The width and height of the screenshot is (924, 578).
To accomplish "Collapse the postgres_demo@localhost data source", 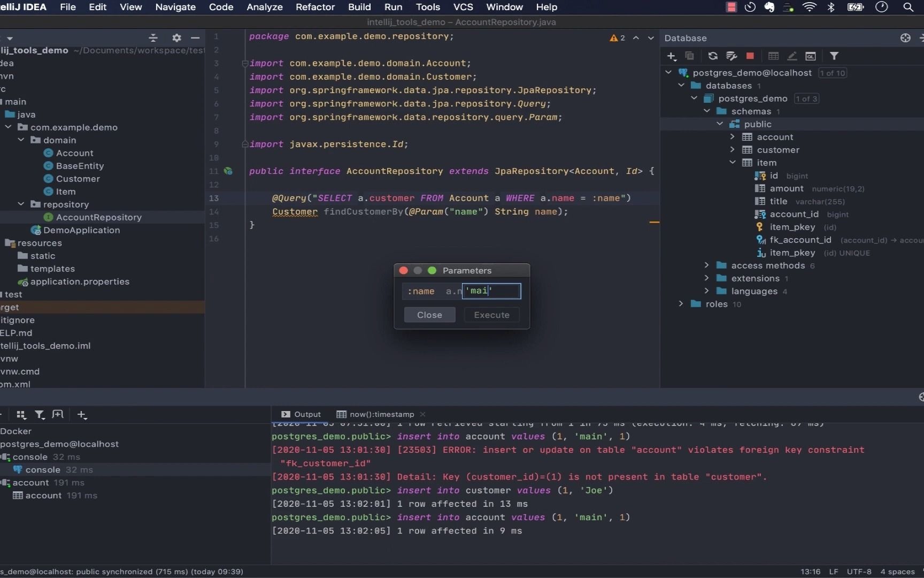I will pyautogui.click(x=668, y=72).
